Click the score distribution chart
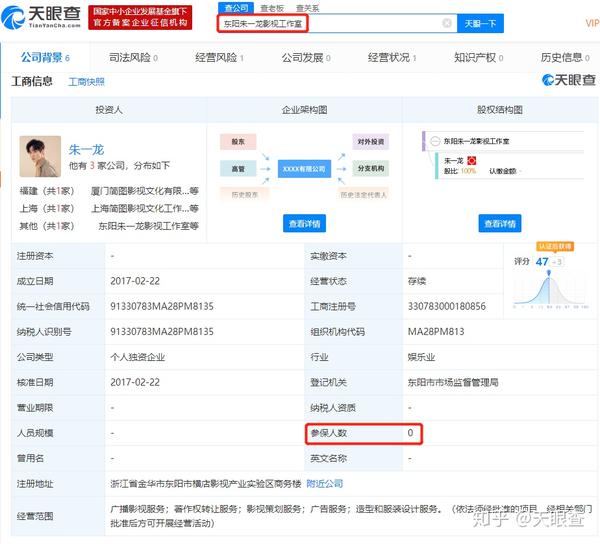Viewport: 600px width, 544px height. tap(551, 289)
